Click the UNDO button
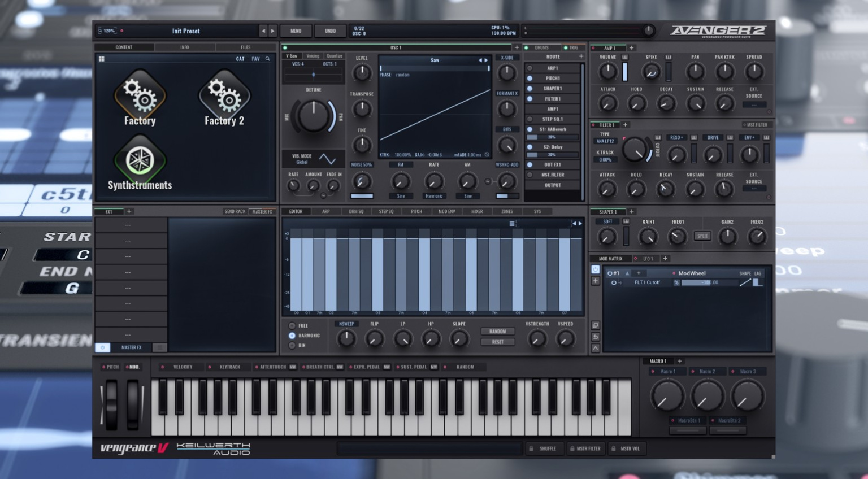Image resolution: width=868 pixels, height=479 pixels. [x=330, y=31]
